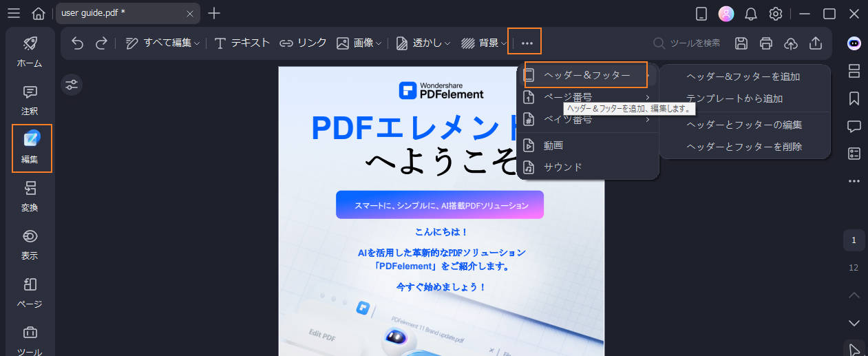Select ツール in the sidebar
This screenshot has height=356, width=868.
(30, 341)
